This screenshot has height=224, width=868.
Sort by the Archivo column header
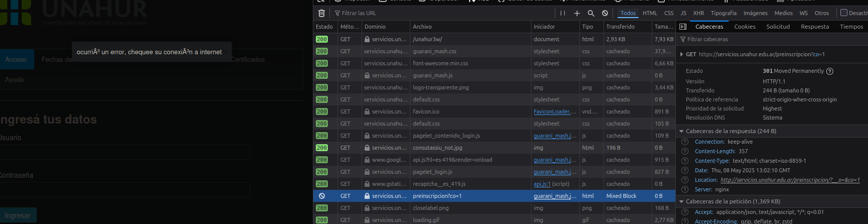tap(470, 27)
